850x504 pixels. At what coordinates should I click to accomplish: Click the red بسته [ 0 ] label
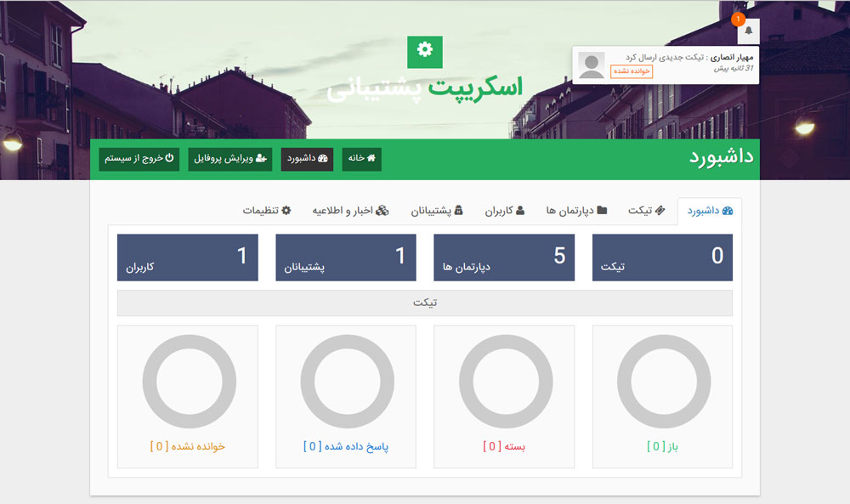pos(504,446)
